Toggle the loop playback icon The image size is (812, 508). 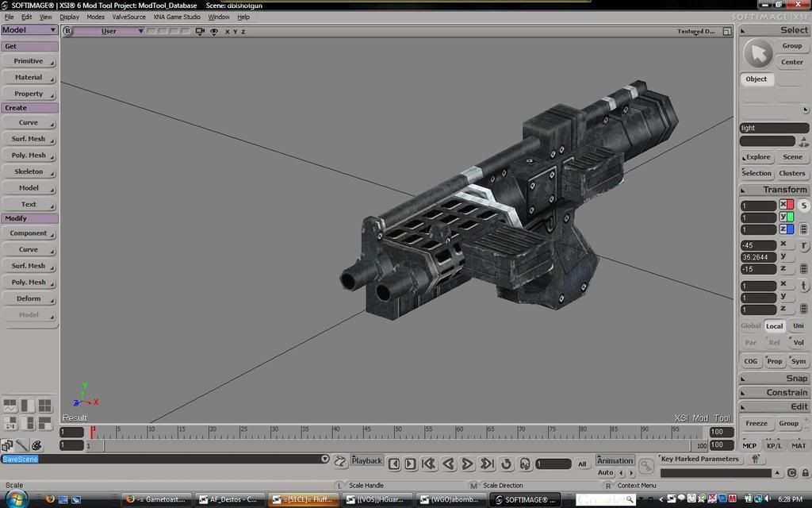507,464
